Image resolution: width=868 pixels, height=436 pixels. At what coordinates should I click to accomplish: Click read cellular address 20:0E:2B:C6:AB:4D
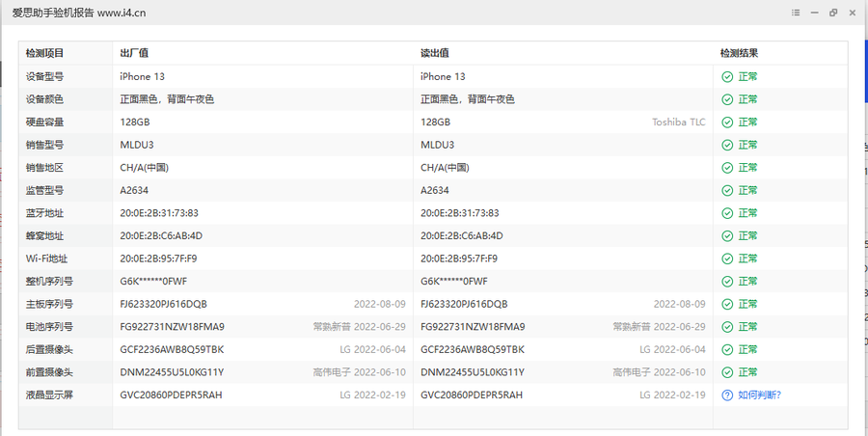(x=462, y=235)
